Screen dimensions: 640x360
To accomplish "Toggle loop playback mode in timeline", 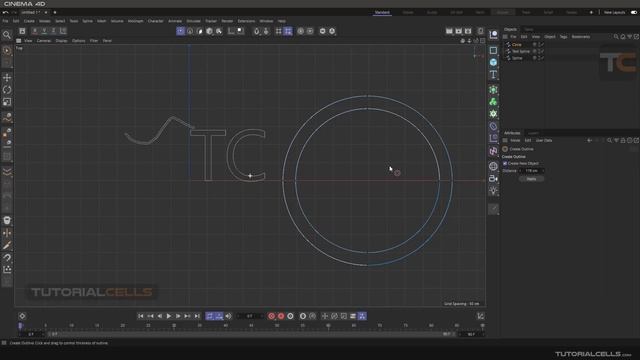I will click(x=209, y=316).
